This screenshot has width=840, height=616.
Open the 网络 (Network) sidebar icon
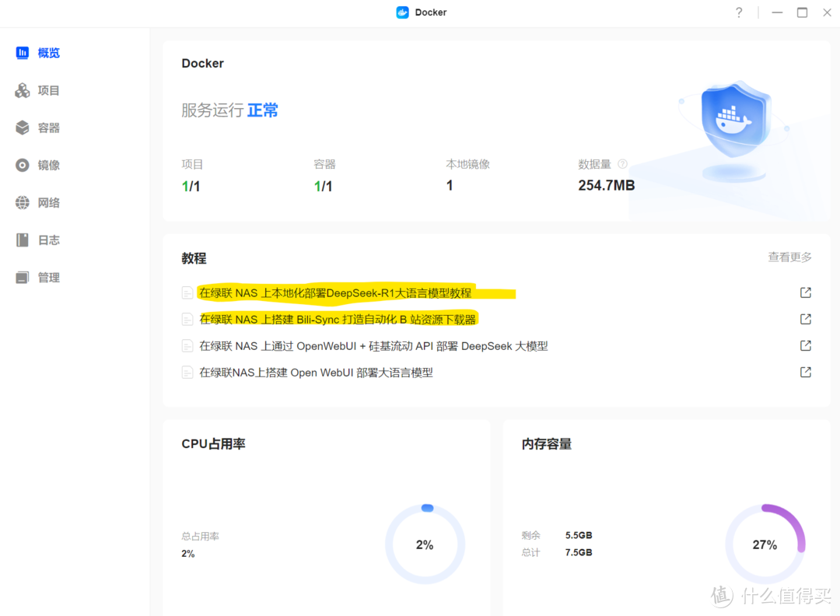pos(21,201)
